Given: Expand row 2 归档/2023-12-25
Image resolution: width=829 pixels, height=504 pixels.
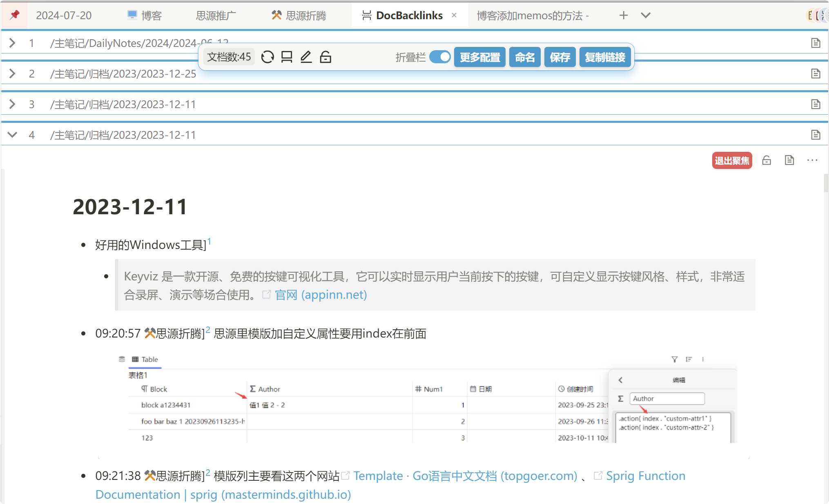Looking at the screenshot, I should click(12, 74).
